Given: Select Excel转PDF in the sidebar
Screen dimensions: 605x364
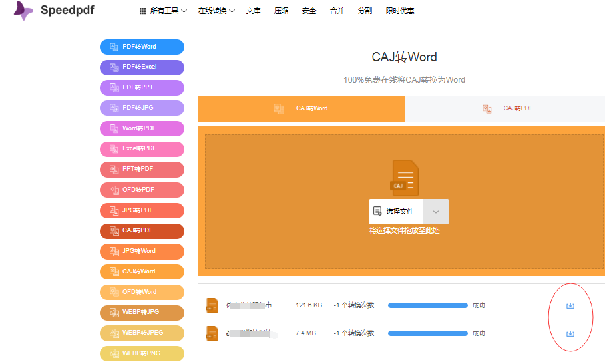Looking at the screenshot, I should (142, 149).
